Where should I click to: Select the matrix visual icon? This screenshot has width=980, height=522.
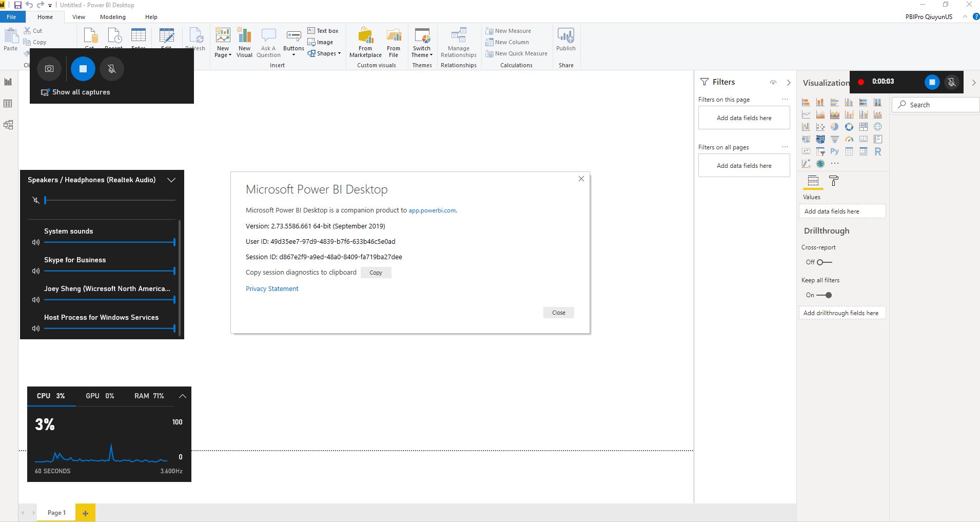pyautogui.click(x=864, y=151)
